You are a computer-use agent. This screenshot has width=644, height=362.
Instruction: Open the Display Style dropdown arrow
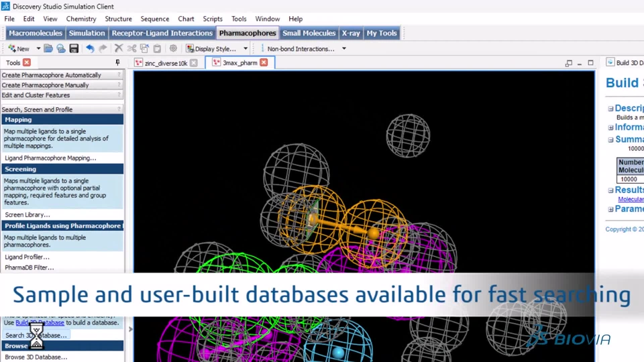246,48
